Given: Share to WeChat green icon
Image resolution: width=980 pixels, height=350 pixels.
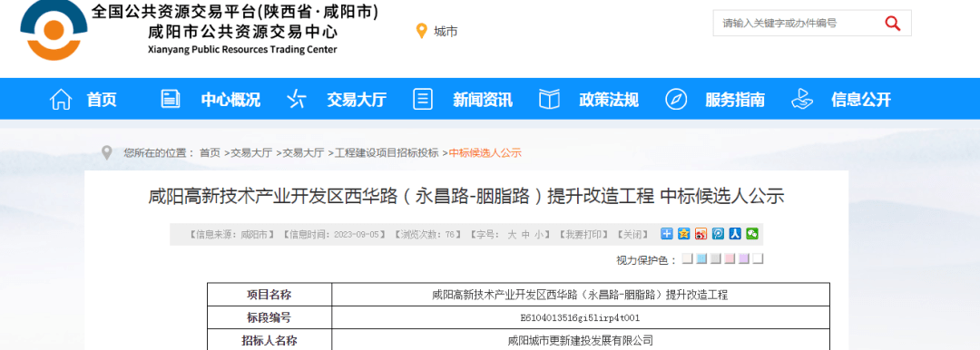Looking at the screenshot, I should (x=752, y=234).
